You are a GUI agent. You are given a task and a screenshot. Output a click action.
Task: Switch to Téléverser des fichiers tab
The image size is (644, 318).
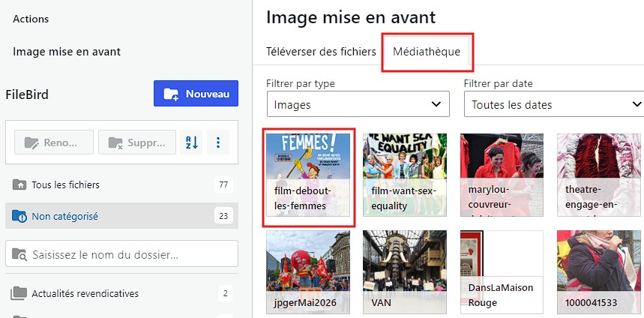[x=321, y=52]
